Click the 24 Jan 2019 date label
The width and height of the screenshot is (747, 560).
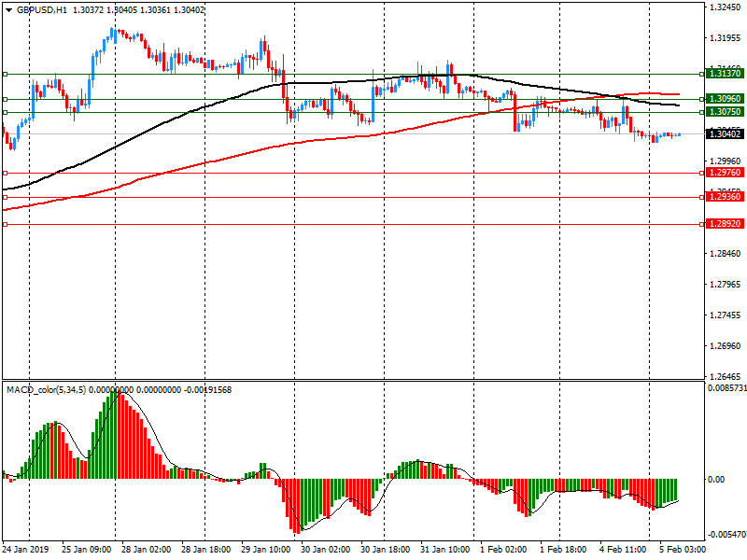pos(25,552)
